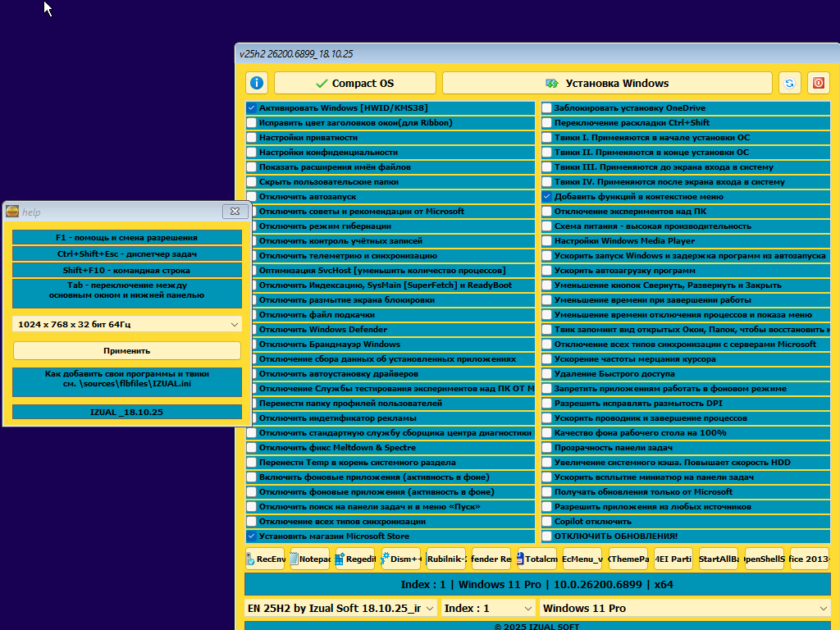This screenshot has width=840, height=630.
Task: Click the Shift+F10 командная строка entry
Action: [x=127, y=270]
